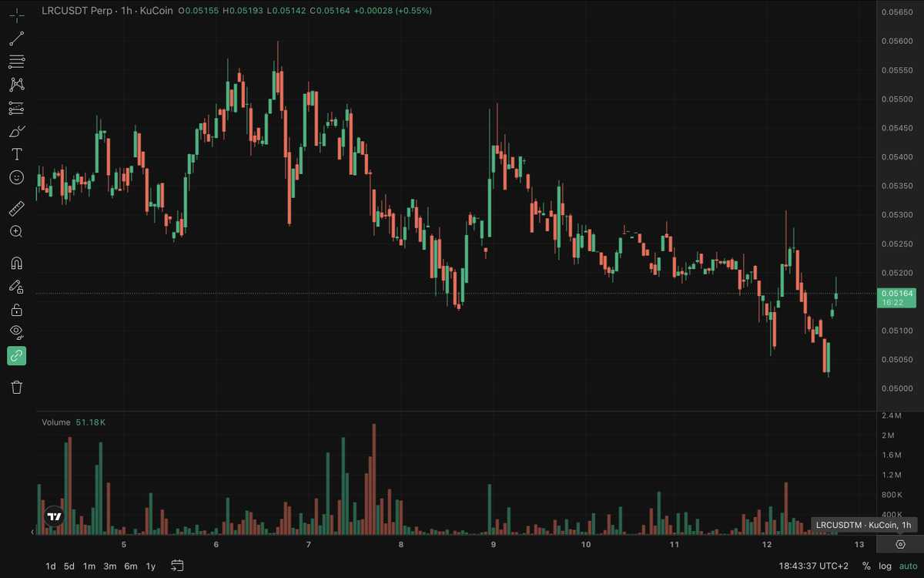Hide all drawings with eye icon
The height and width of the screenshot is (578, 924).
[16, 332]
